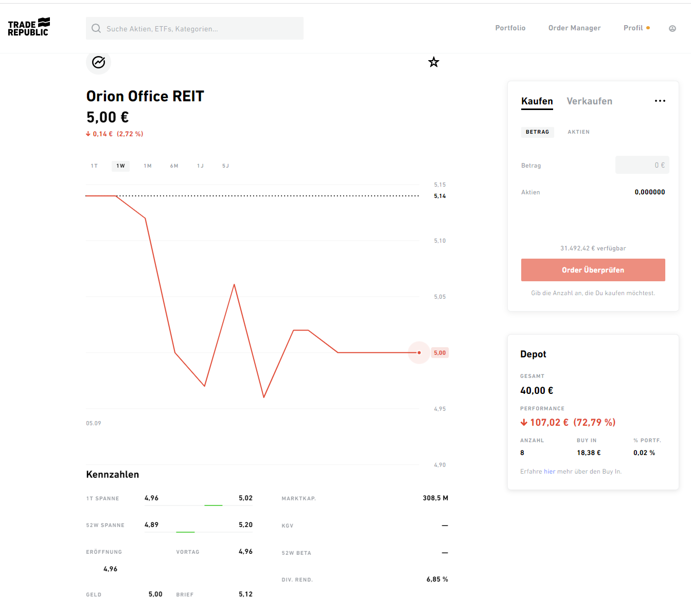Switch order mode to Aktien

[578, 132]
